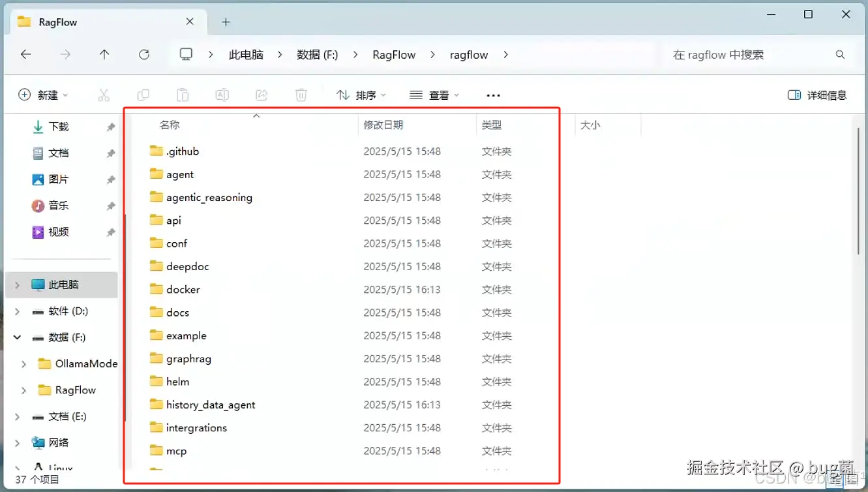Sort by the Type column header
This screenshot has width=868, height=492.
[x=492, y=125]
